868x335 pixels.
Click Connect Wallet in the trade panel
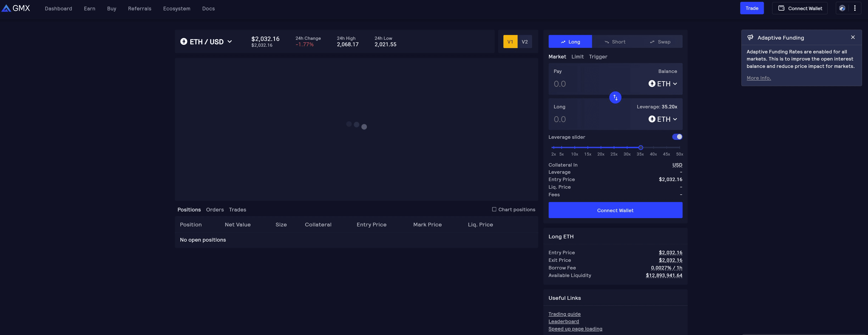tap(615, 210)
